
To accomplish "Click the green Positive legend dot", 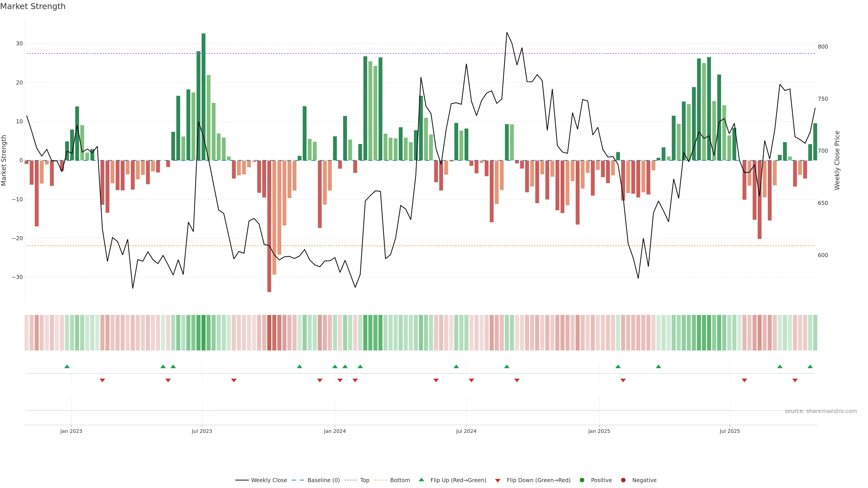I will pyautogui.click(x=582, y=480).
